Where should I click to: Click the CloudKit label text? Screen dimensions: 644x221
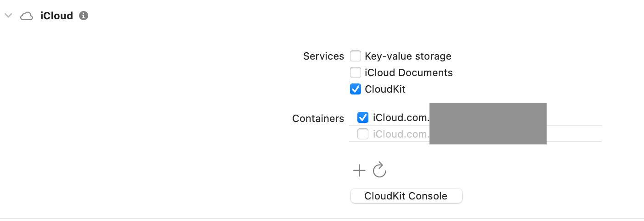tap(385, 89)
